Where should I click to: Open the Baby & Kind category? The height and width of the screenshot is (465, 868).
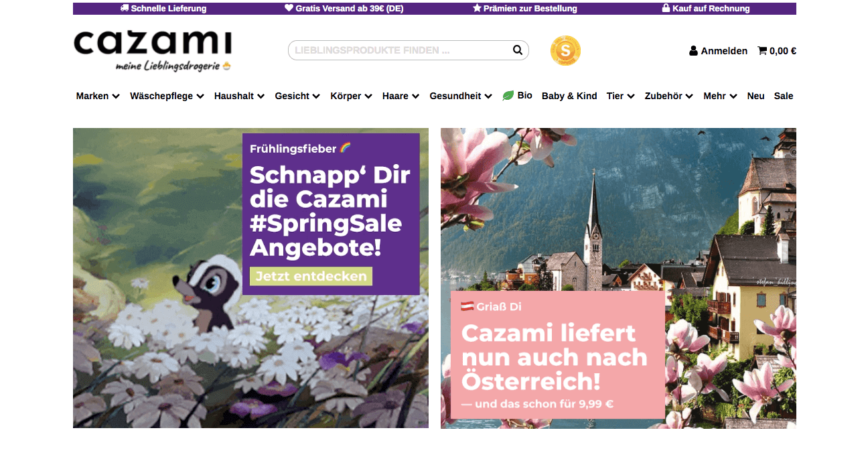pyautogui.click(x=569, y=96)
